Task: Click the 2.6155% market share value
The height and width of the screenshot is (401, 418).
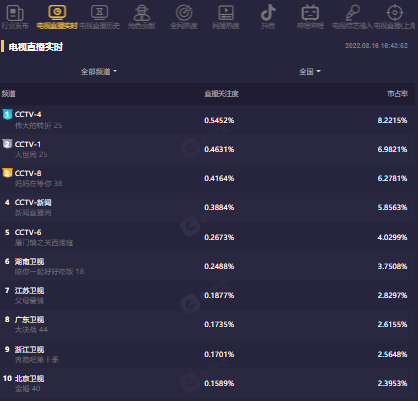Action: tap(392, 324)
